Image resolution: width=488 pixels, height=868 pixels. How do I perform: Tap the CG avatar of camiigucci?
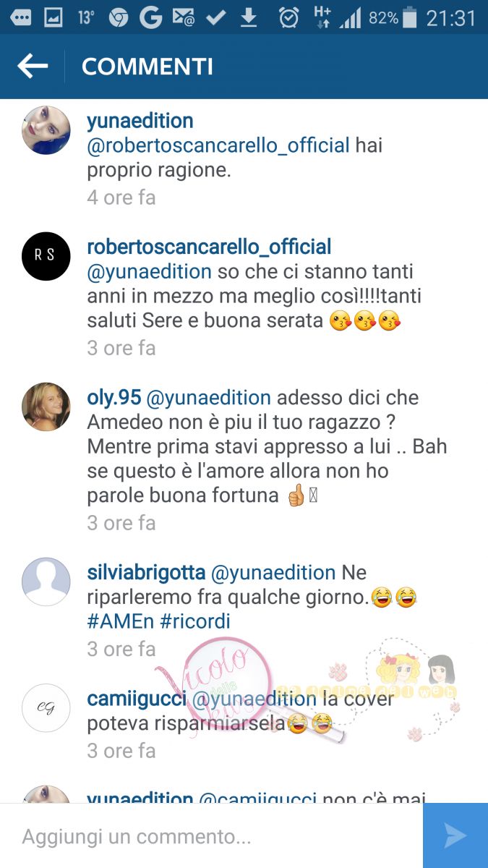(46, 708)
